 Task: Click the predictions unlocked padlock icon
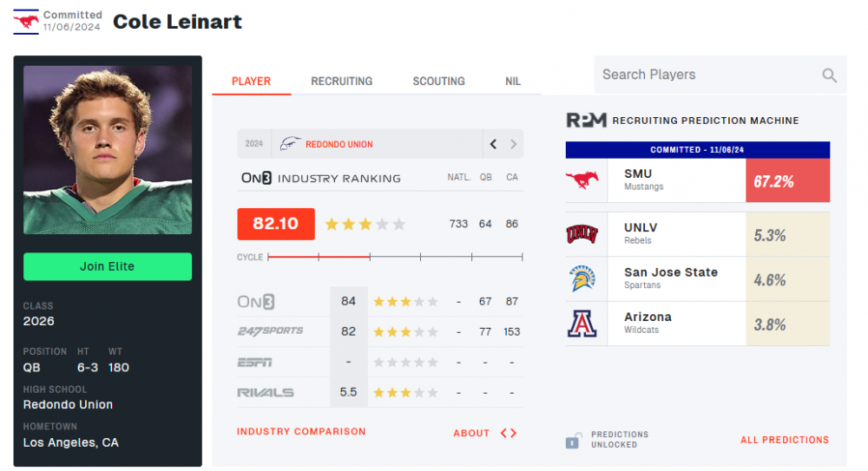coord(573,441)
